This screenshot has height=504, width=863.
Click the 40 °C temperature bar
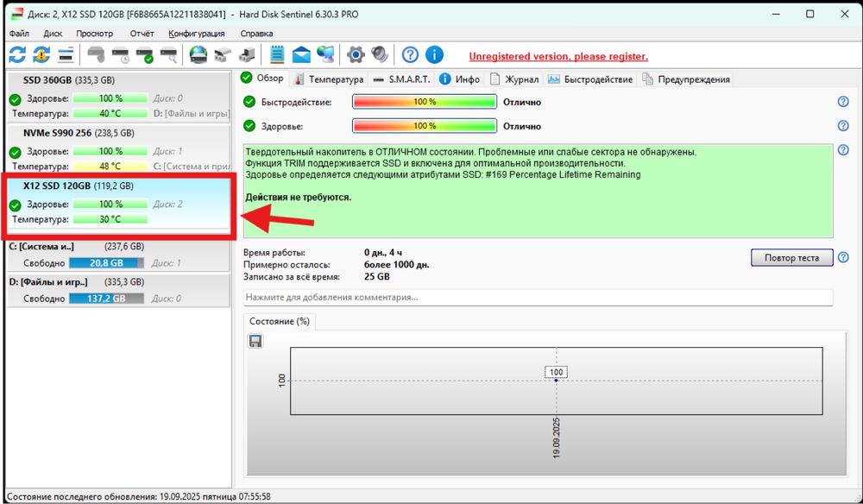point(110,113)
